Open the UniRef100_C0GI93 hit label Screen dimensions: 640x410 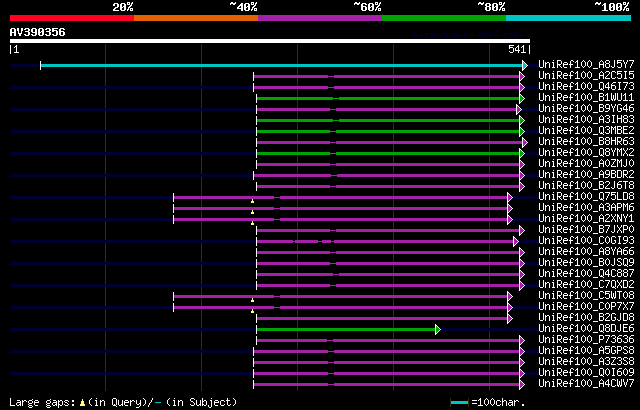tap(587, 241)
